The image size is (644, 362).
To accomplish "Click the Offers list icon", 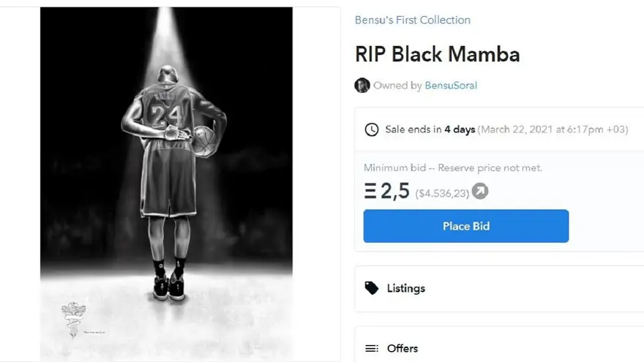I will point(372,348).
